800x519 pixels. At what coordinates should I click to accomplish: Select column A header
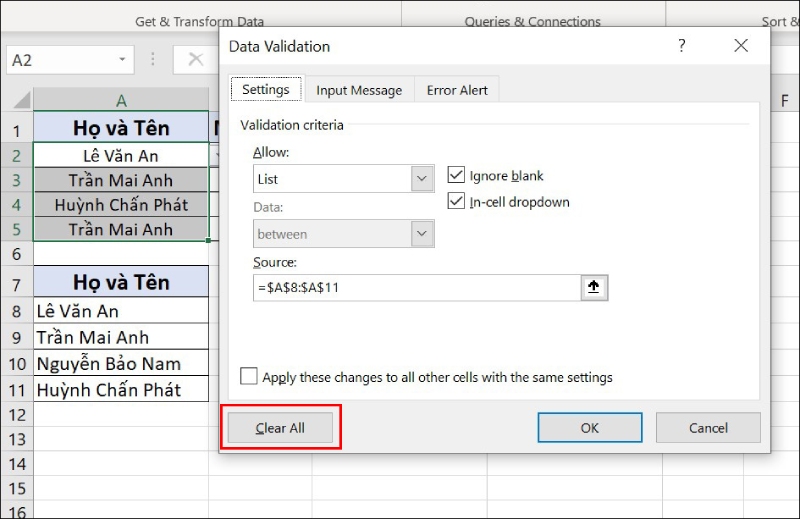[121, 100]
